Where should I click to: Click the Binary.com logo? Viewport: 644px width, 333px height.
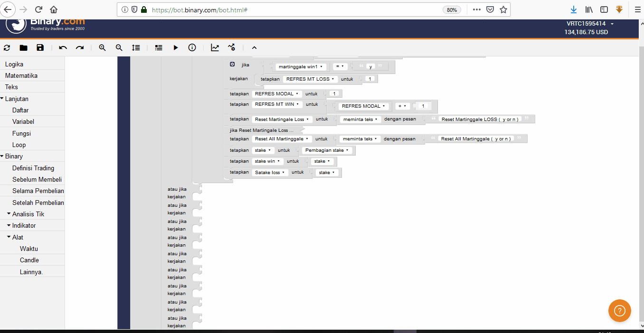pyautogui.click(x=46, y=25)
